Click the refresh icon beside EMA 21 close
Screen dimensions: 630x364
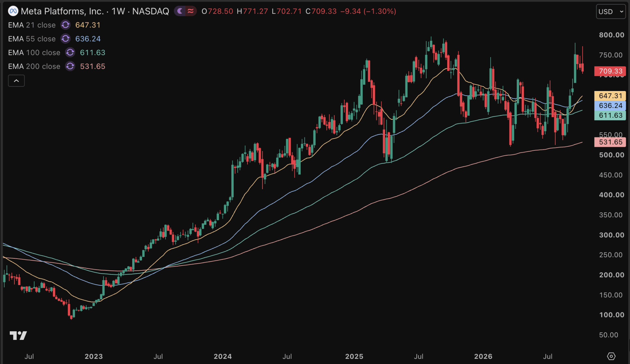point(65,25)
